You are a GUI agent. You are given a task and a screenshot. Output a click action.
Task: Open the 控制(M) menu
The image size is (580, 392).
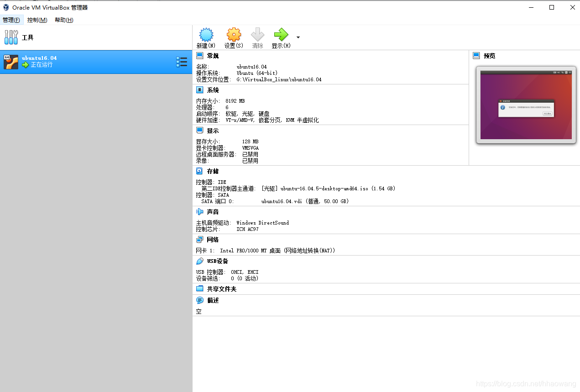click(x=37, y=20)
